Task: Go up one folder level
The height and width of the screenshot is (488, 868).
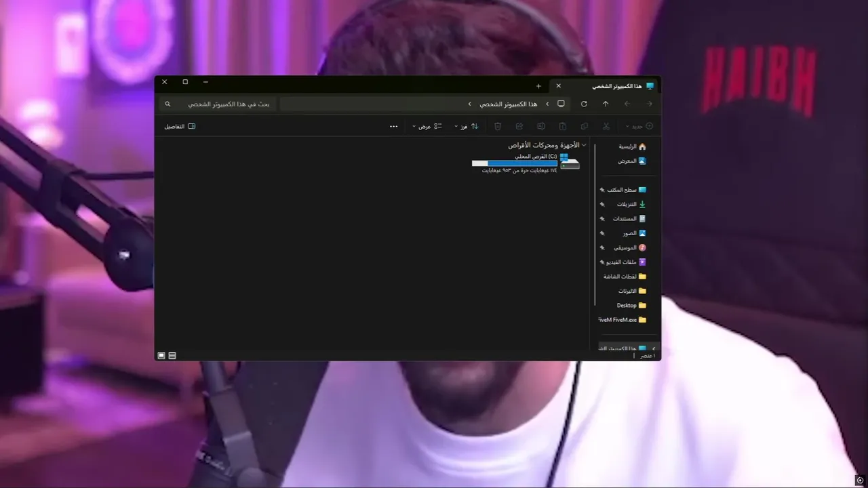Action: [606, 104]
